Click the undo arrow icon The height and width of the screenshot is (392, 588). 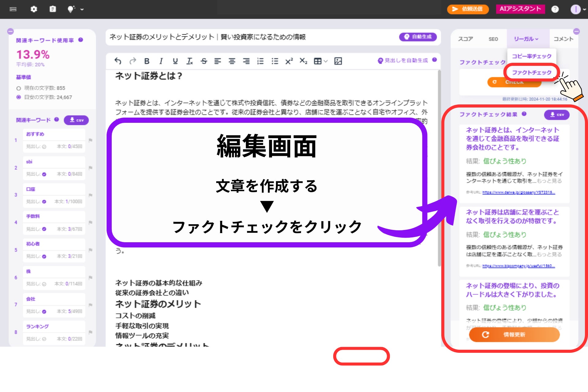pyautogui.click(x=118, y=61)
